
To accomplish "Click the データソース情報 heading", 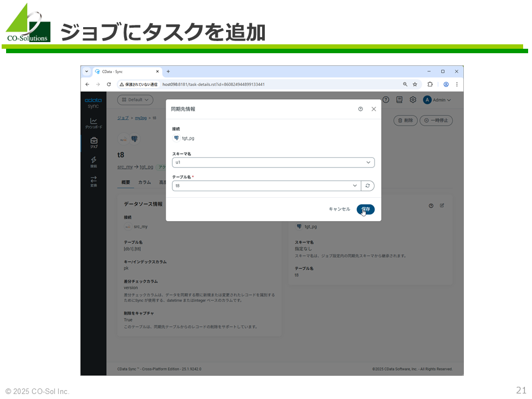I will [x=143, y=204].
